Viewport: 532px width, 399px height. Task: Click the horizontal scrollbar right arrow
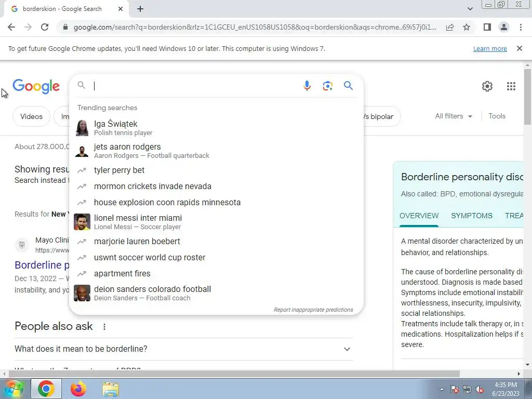click(x=519, y=374)
